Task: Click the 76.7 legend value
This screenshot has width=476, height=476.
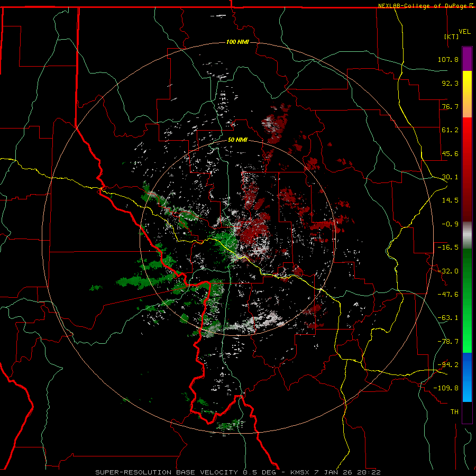Action: coord(450,106)
